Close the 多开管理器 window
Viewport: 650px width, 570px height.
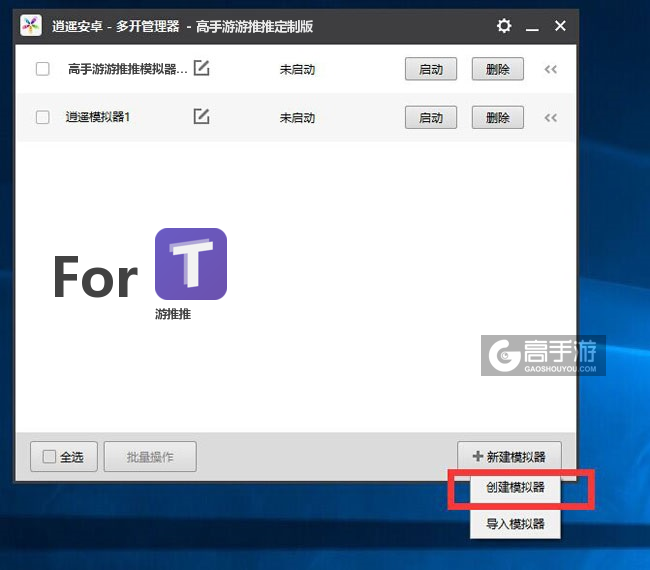point(560,26)
